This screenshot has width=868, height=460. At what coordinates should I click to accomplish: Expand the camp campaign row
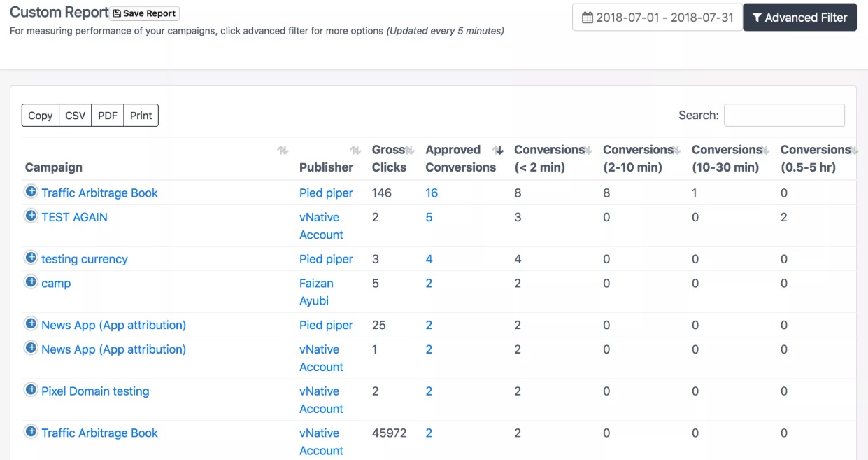(31, 282)
